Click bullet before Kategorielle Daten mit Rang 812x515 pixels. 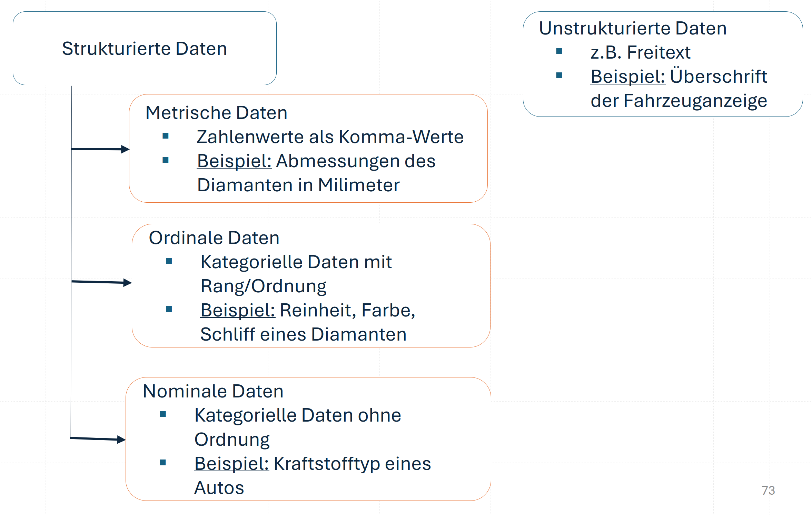(x=169, y=261)
